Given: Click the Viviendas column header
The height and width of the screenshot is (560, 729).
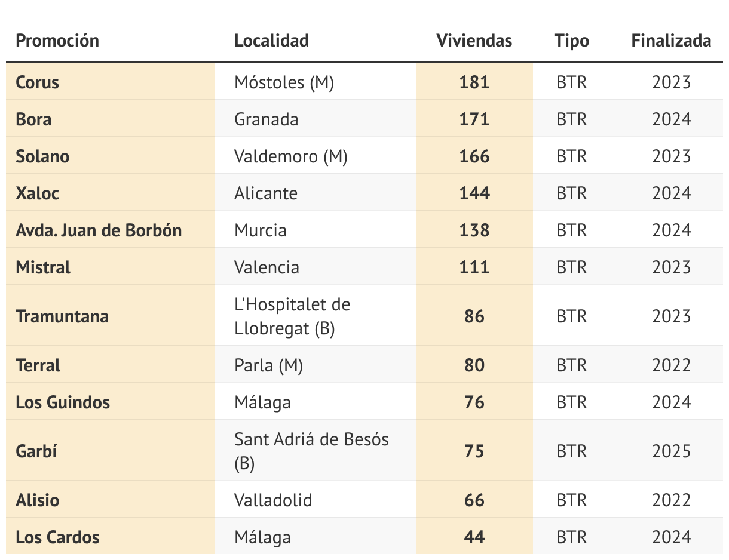Looking at the screenshot, I should point(474,41).
